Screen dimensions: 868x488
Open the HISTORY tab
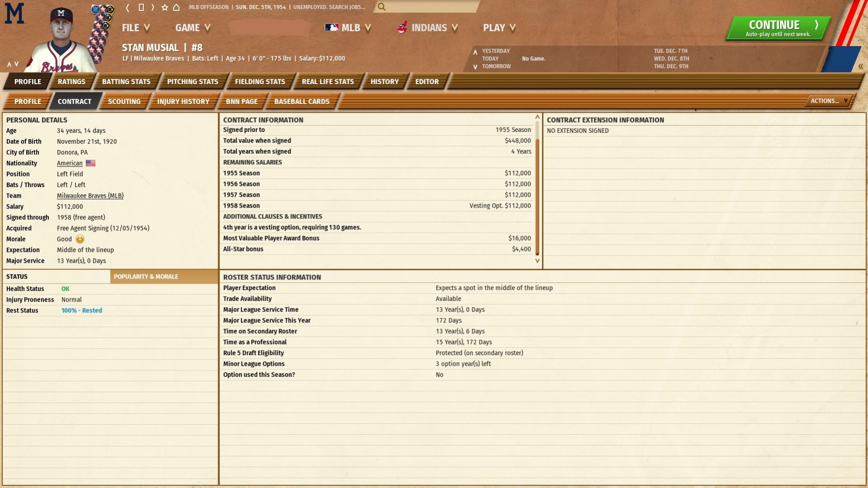385,81
